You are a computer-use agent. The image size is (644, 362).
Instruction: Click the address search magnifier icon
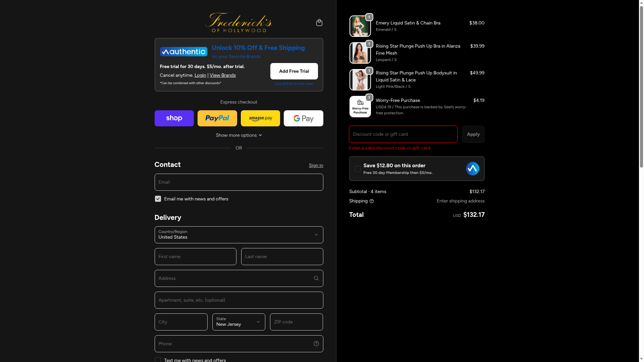(316, 278)
